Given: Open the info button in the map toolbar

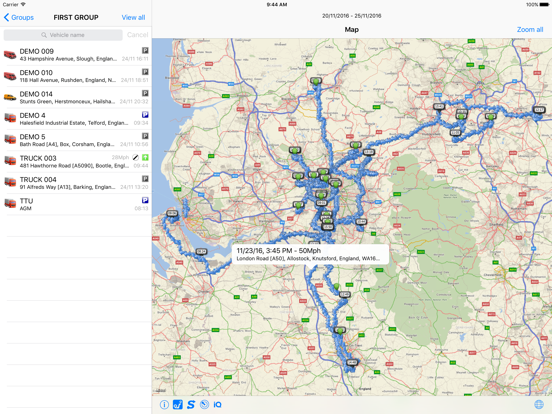Looking at the screenshot, I should pos(164,404).
